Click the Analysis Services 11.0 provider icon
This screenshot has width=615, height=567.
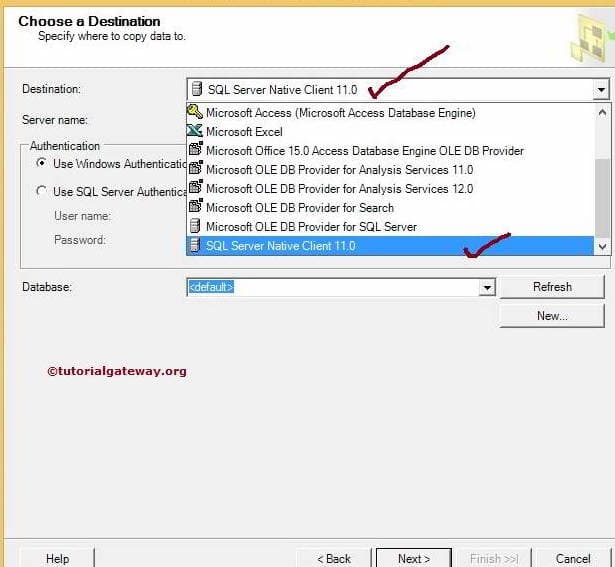coord(196,168)
